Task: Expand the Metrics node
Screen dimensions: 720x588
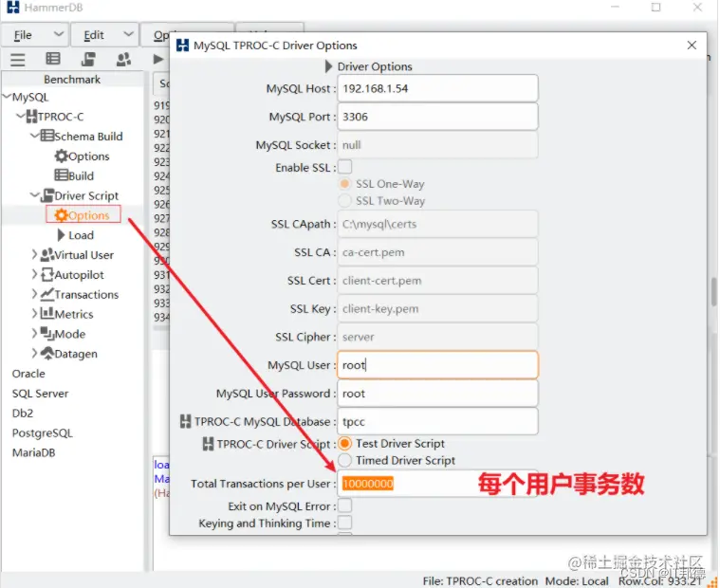Action: 34,314
